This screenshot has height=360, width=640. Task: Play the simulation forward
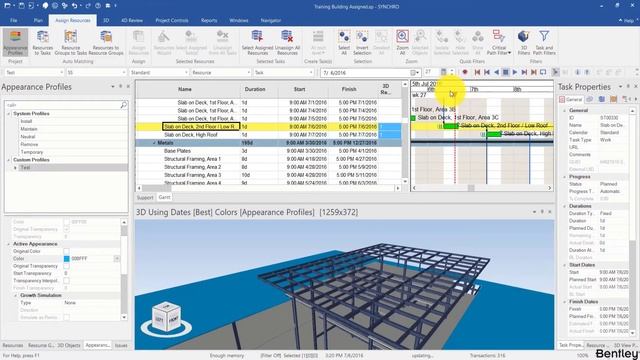click(515, 72)
